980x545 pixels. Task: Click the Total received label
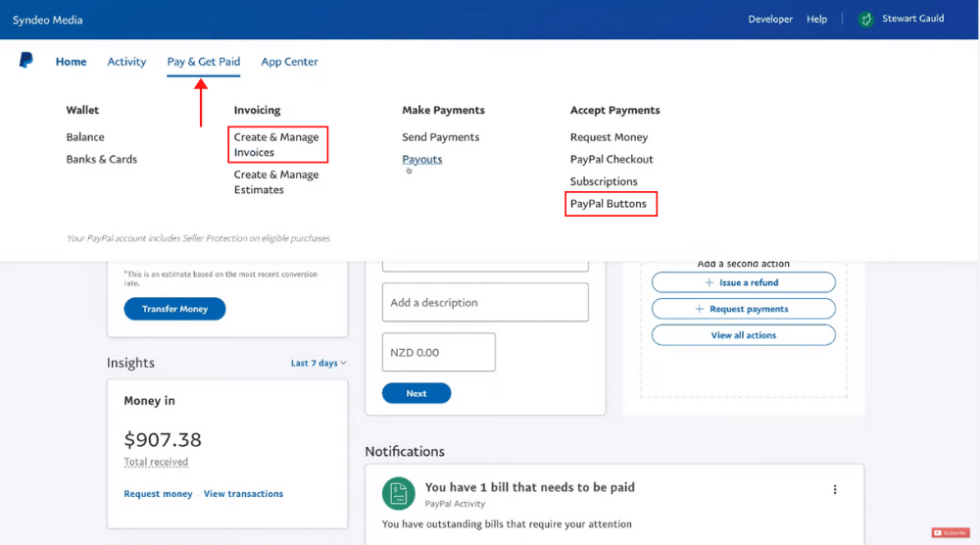click(x=156, y=462)
